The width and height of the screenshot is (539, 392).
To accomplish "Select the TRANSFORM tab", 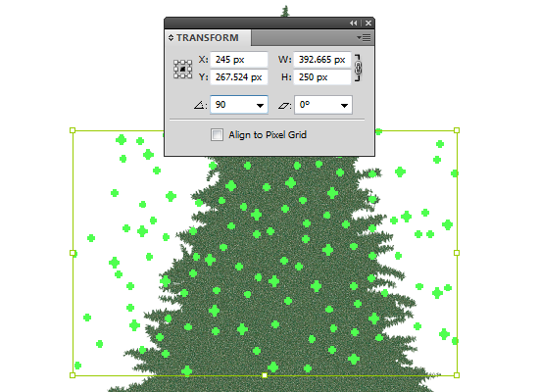I will click(208, 38).
